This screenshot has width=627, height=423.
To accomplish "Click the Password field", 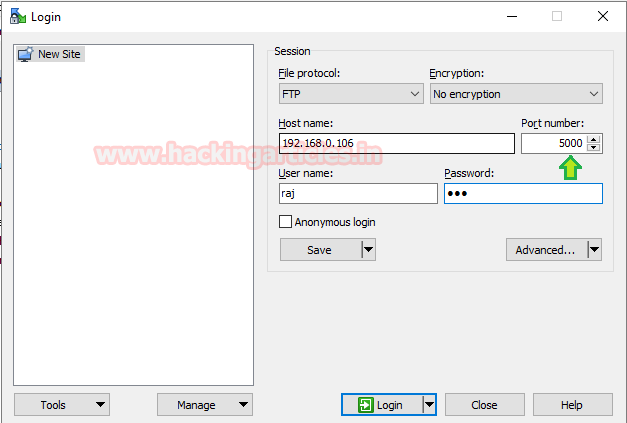I will (x=523, y=194).
